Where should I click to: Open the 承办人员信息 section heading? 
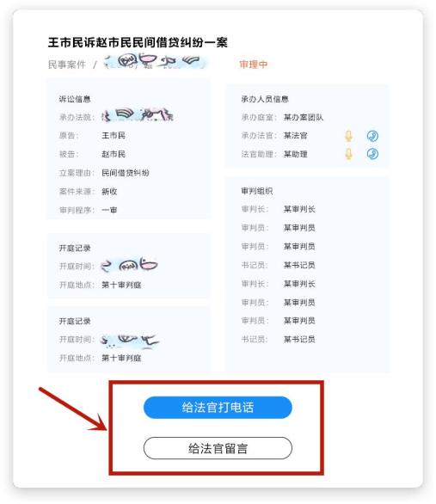click(x=265, y=99)
